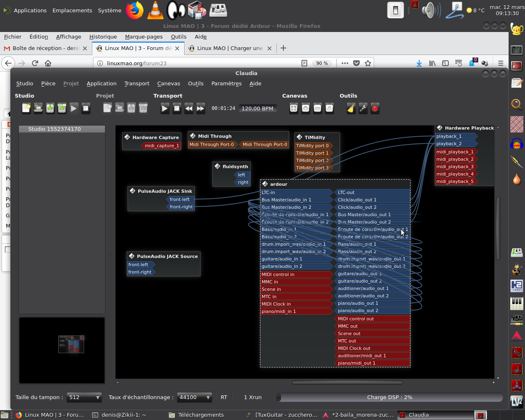This screenshot has height=420, width=525.
Task: Open the Buffer size 512 dropdown
Action: [x=84, y=397]
